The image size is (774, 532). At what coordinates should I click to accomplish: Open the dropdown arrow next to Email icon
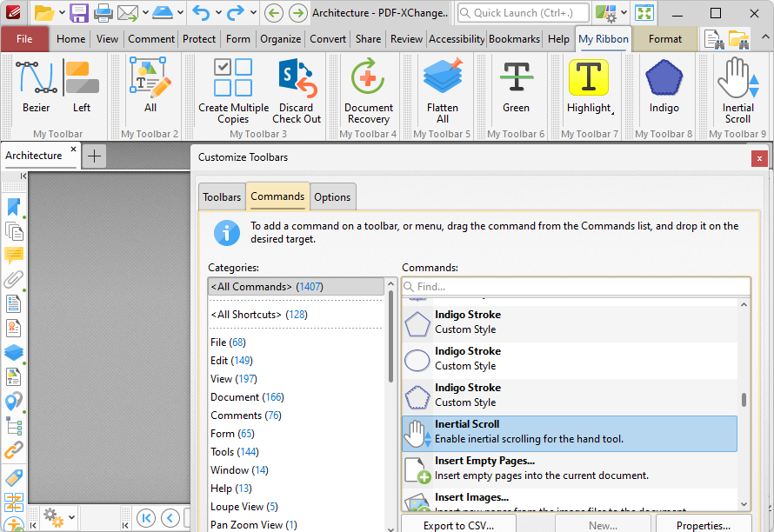145,12
